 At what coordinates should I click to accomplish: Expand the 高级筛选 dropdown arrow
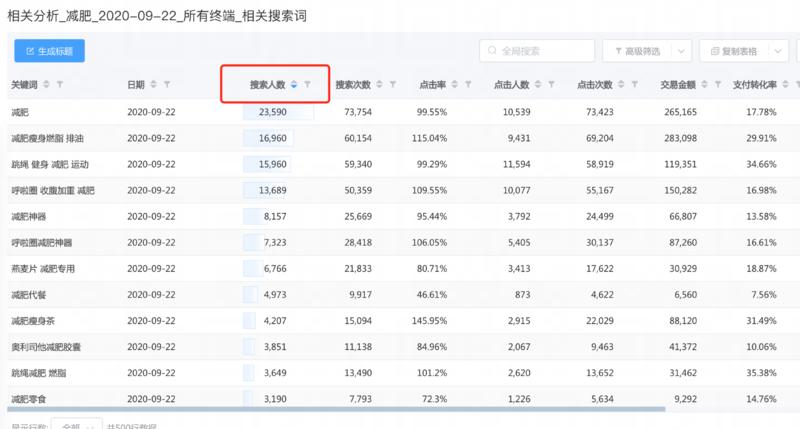pos(681,51)
